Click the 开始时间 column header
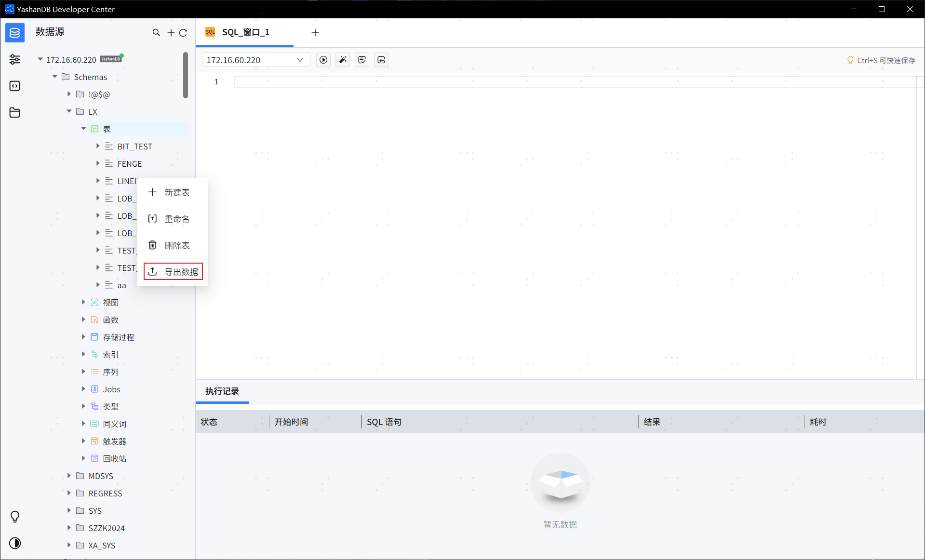 pyautogui.click(x=315, y=422)
